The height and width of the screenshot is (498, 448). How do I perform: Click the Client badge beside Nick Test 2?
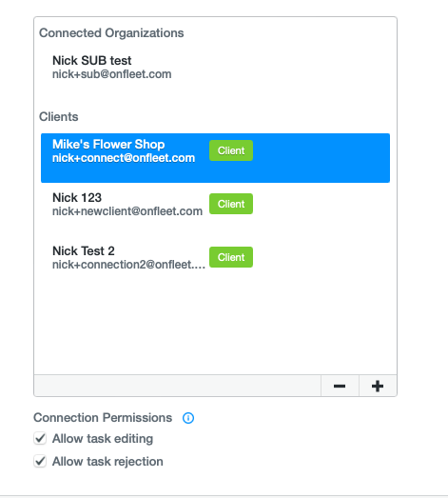pos(231,257)
